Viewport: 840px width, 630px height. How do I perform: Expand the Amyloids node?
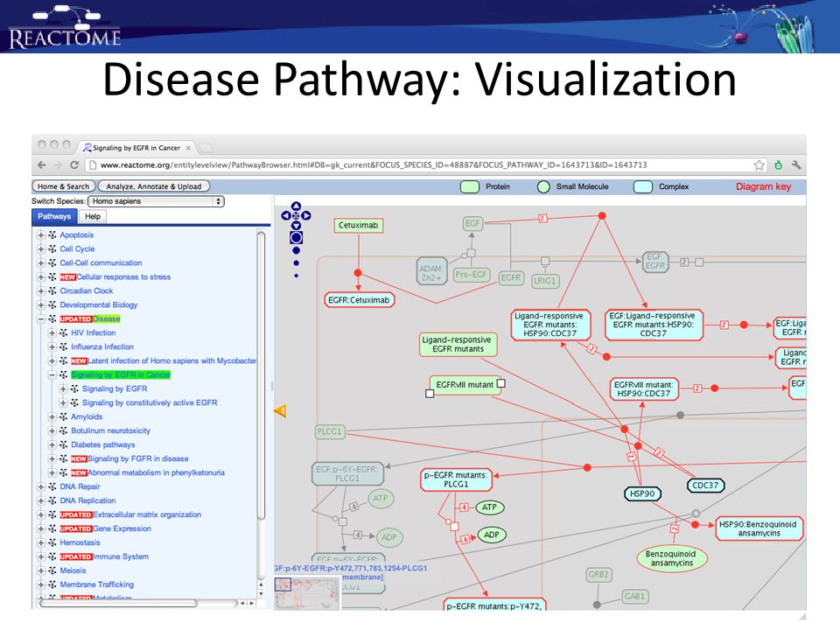point(52,416)
